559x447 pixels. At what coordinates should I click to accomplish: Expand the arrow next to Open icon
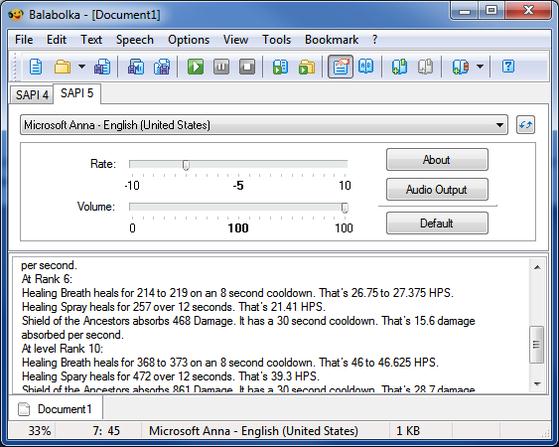pos(82,67)
